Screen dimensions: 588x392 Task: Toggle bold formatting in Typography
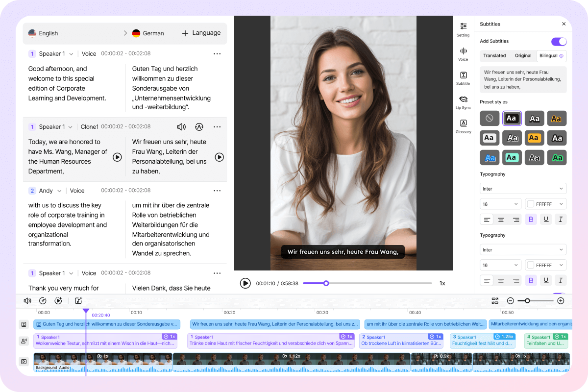[531, 219]
